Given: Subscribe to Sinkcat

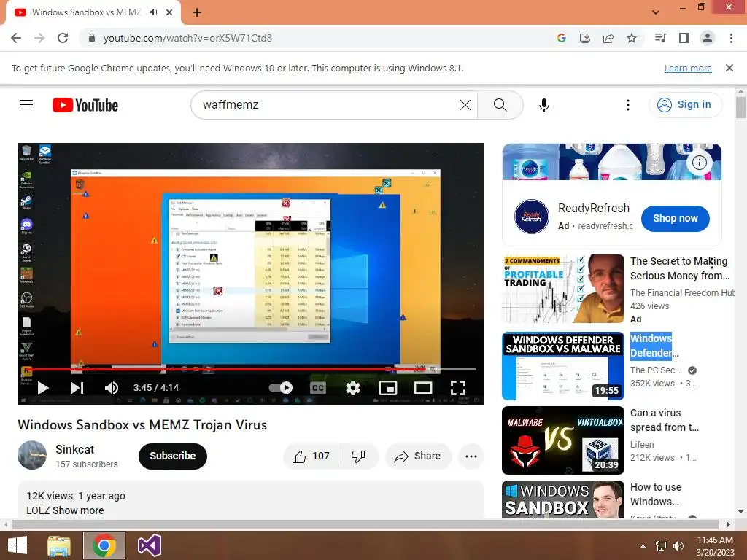Looking at the screenshot, I should point(173,456).
